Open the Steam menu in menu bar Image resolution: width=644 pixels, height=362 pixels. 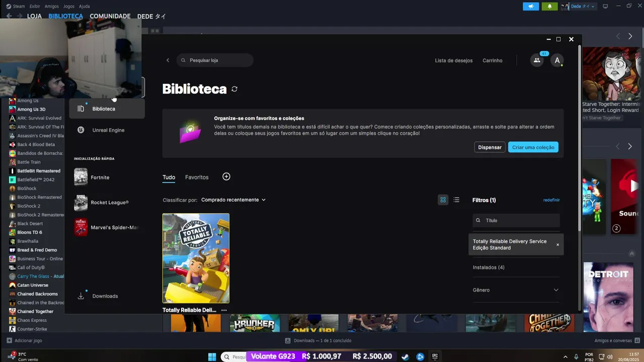(x=19, y=7)
